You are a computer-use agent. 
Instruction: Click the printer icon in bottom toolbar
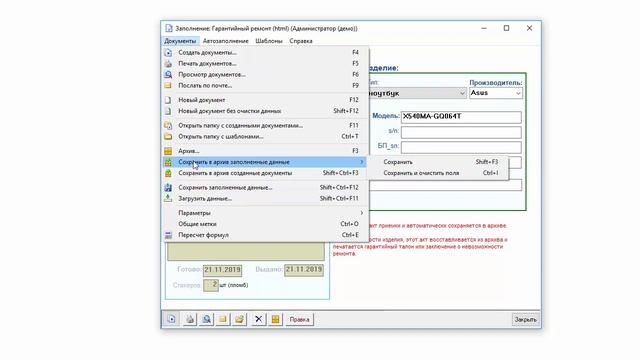190,319
